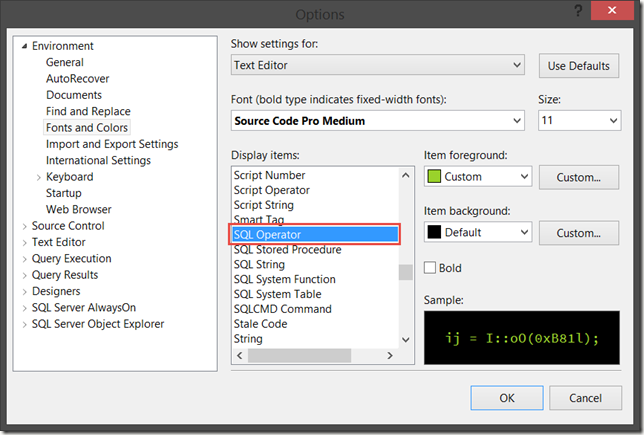Click Custom button for item foreground

point(579,177)
